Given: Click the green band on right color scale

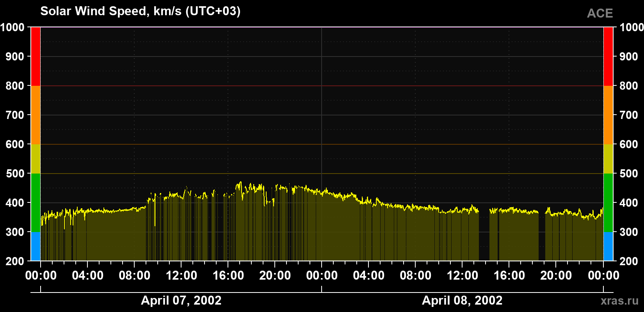Looking at the screenshot, I should [608, 203].
